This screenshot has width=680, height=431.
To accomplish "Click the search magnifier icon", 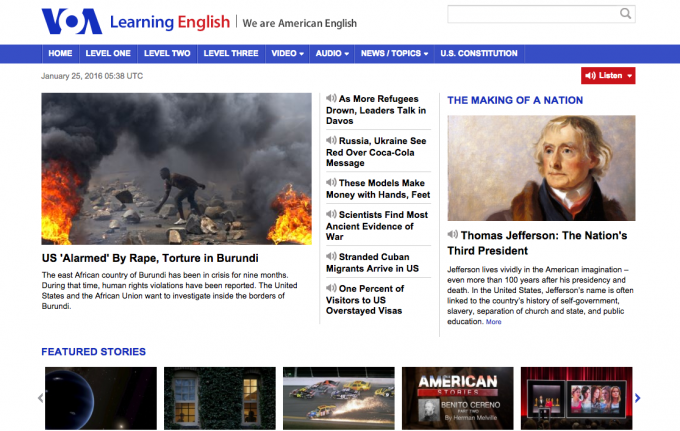I will [625, 14].
